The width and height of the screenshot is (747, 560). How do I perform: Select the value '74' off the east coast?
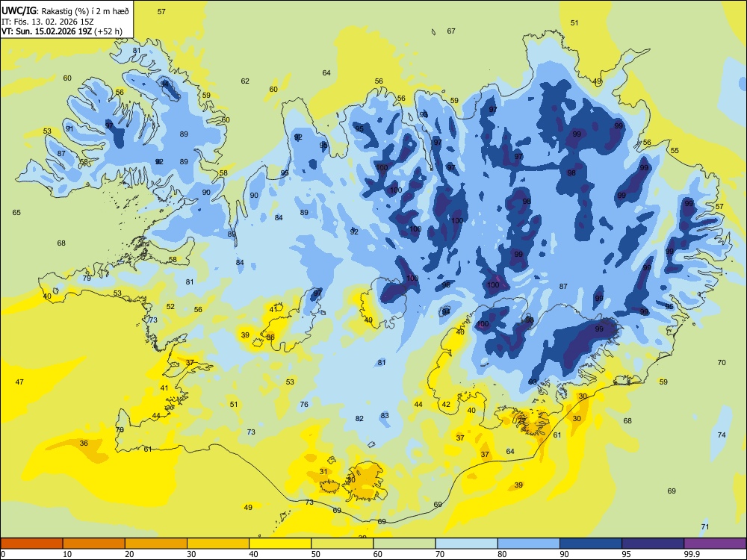tap(722, 435)
